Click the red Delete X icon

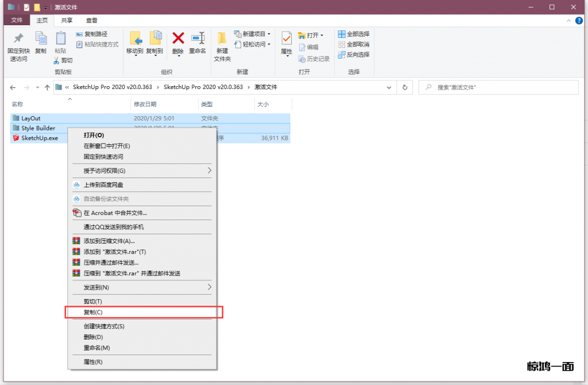[x=178, y=38]
